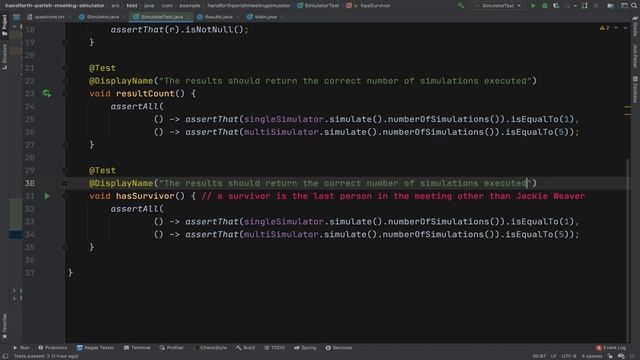
Task: Open the Services tool window
Action: coord(339,348)
